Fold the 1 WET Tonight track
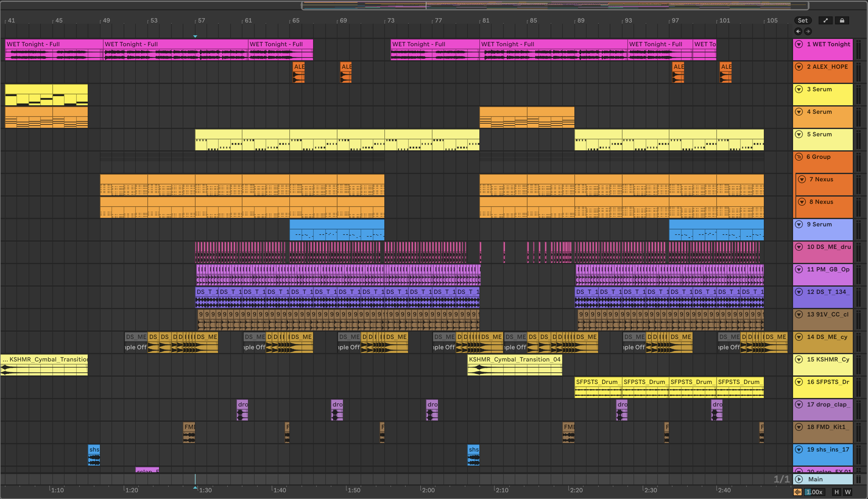868x499 pixels. 799,44
